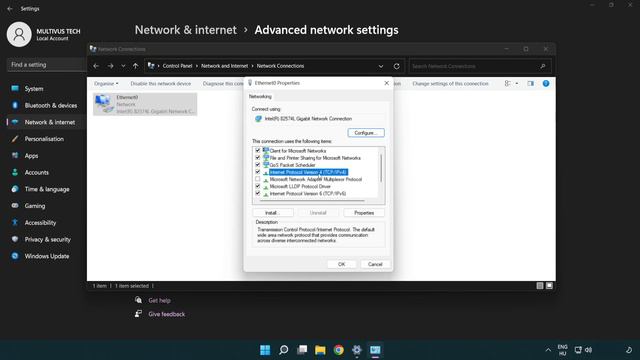This screenshot has width=640, height=360.
Task: Navigate forward in Network Connections window
Action: pos(110,66)
